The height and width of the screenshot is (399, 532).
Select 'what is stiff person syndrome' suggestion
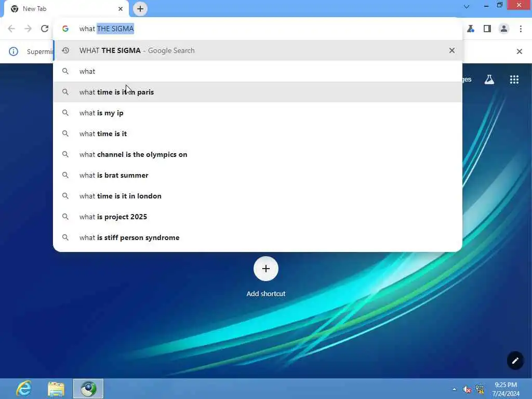pyautogui.click(x=258, y=237)
